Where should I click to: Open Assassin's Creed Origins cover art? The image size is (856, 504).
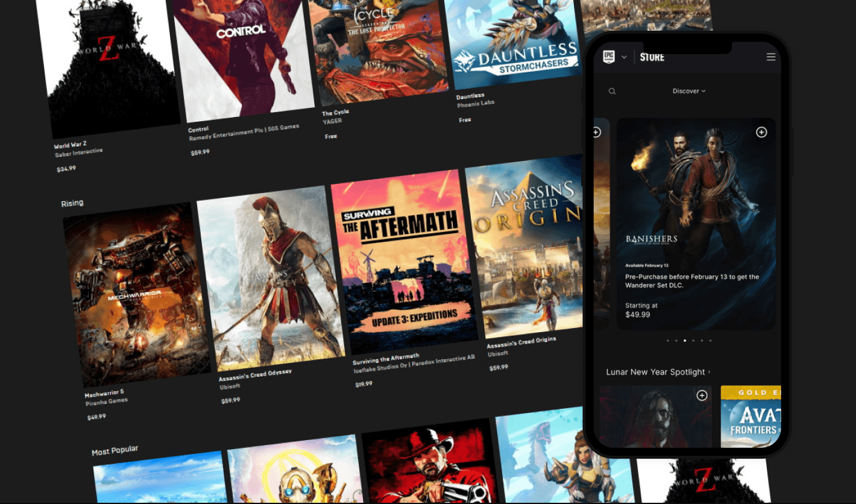coord(525,246)
